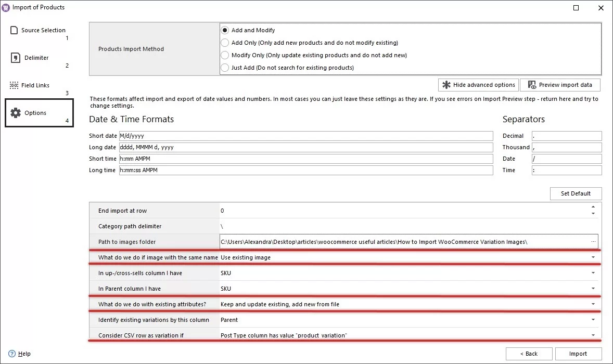The width and height of the screenshot is (613, 364).
Task: Click the Import button
Action: (x=578, y=354)
